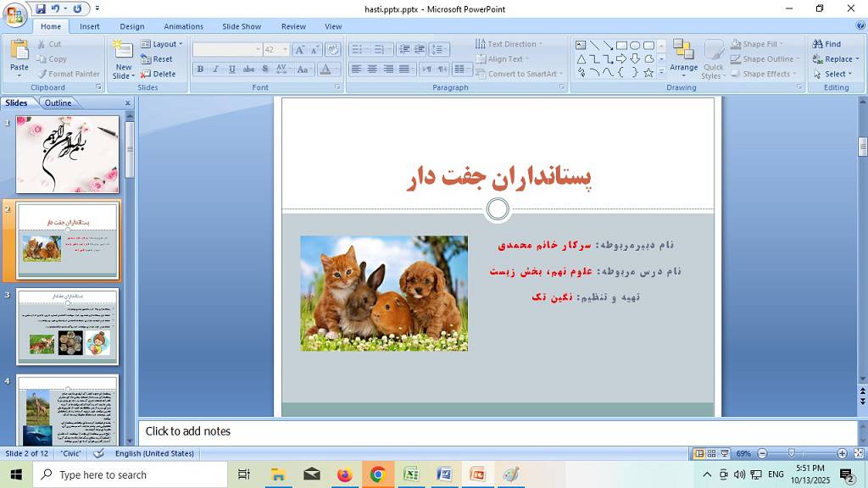Screen dimensions: 868x488
Task: Apply strikethrough to selected text
Action: tap(249, 69)
